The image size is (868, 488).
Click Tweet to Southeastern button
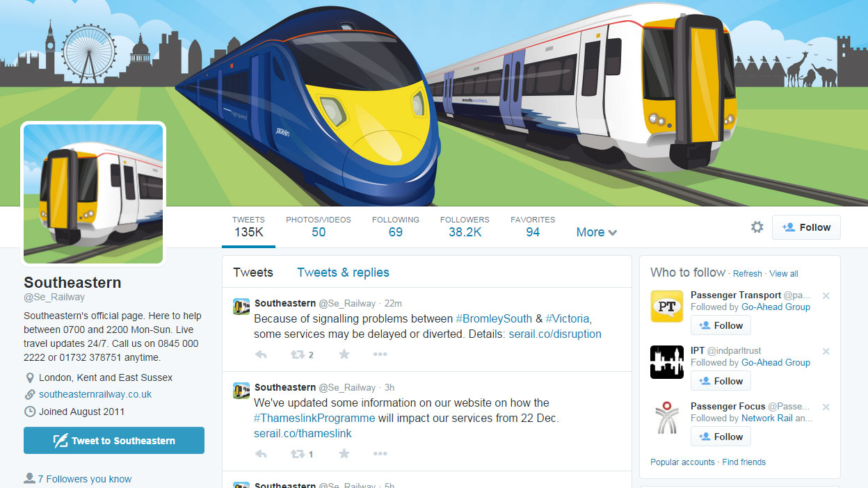pyautogui.click(x=114, y=441)
